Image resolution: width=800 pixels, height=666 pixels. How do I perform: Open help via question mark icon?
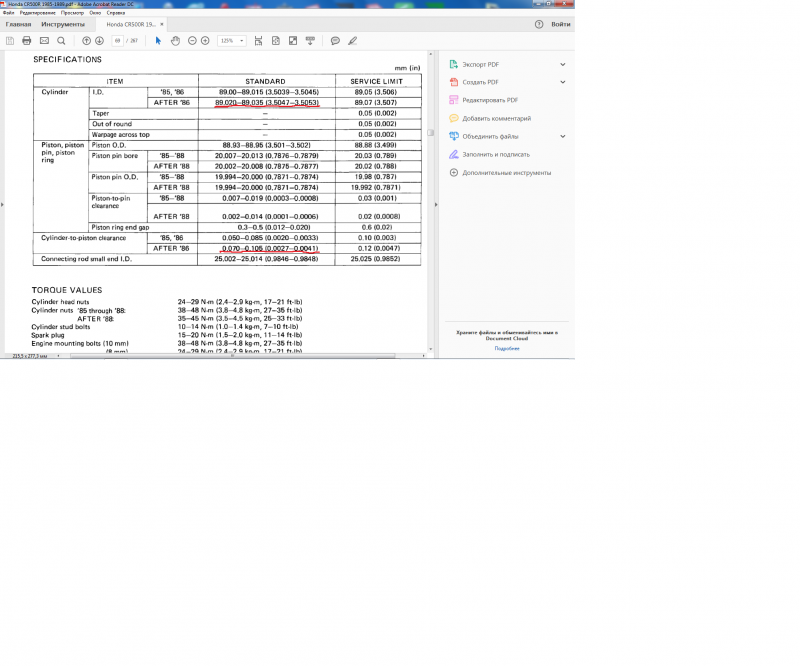pyautogui.click(x=539, y=24)
